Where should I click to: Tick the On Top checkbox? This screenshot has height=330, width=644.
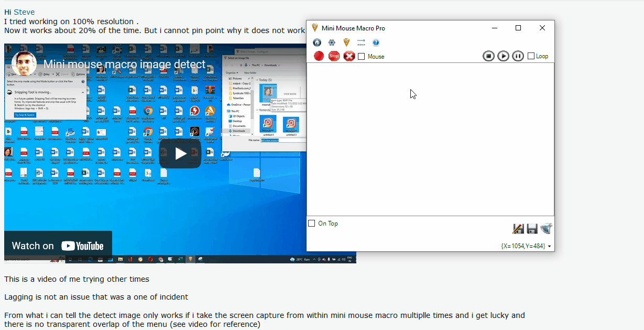(x=312, y=223)
